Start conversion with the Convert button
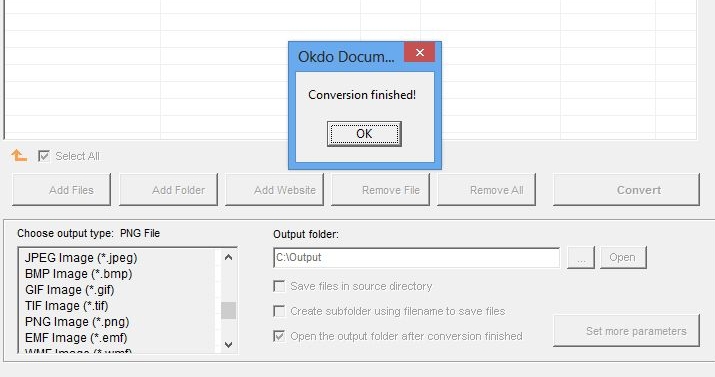Screen dimensions: 715x377 [626, 190]
